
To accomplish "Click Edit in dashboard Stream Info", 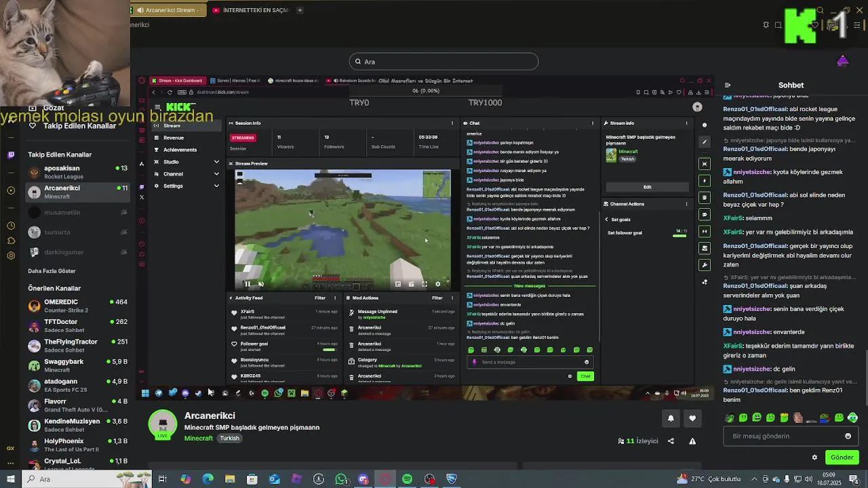I will click(647, 187).
